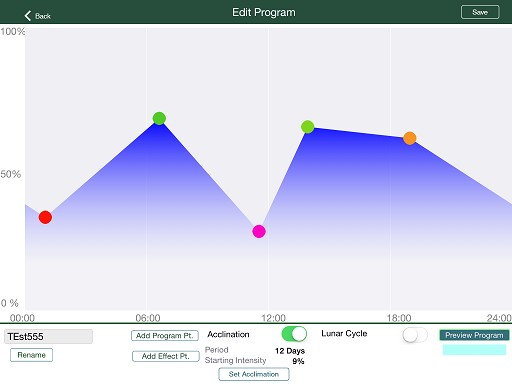512x384 pixels.
Task: Click the Lunar Cycle label
Action: pyautogui.click(x=344, y=334)
